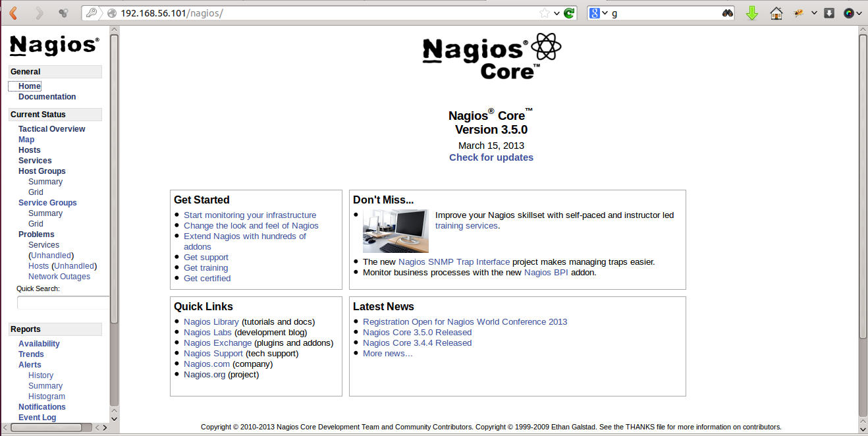Click the Check for updates link
Viewport: 868px width, 436px height.
[x=491, y=157]
